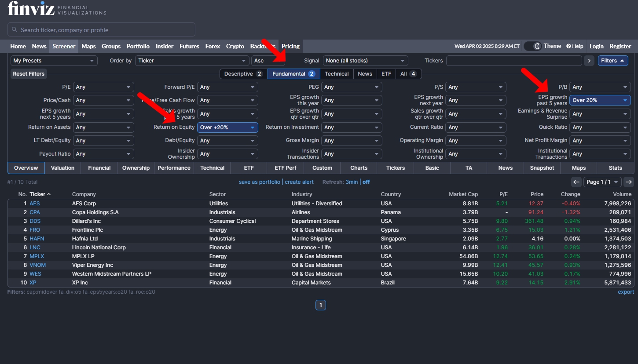638x364 pixels.
Task: Click create alert link
Action: 299,182
